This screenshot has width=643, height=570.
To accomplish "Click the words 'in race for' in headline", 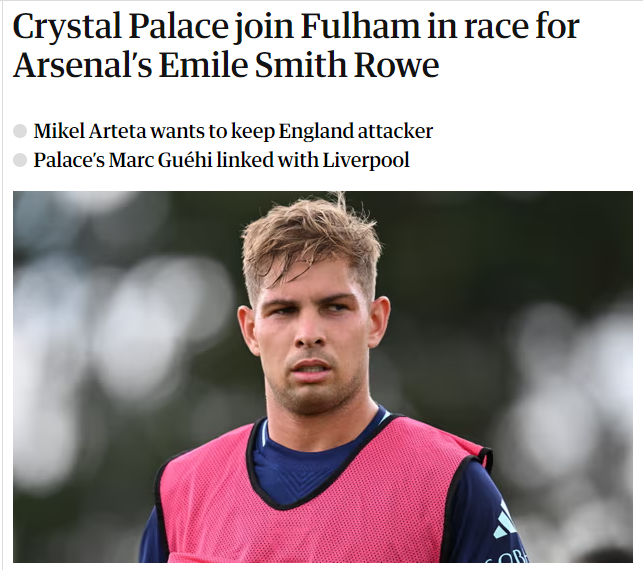I will coord(503,26).
